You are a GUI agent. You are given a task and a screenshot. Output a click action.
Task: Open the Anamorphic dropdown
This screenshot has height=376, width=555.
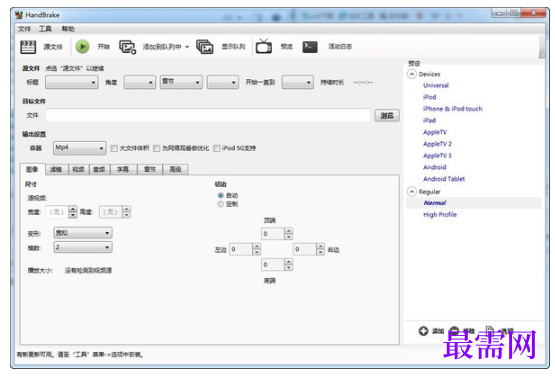[83, 233]
